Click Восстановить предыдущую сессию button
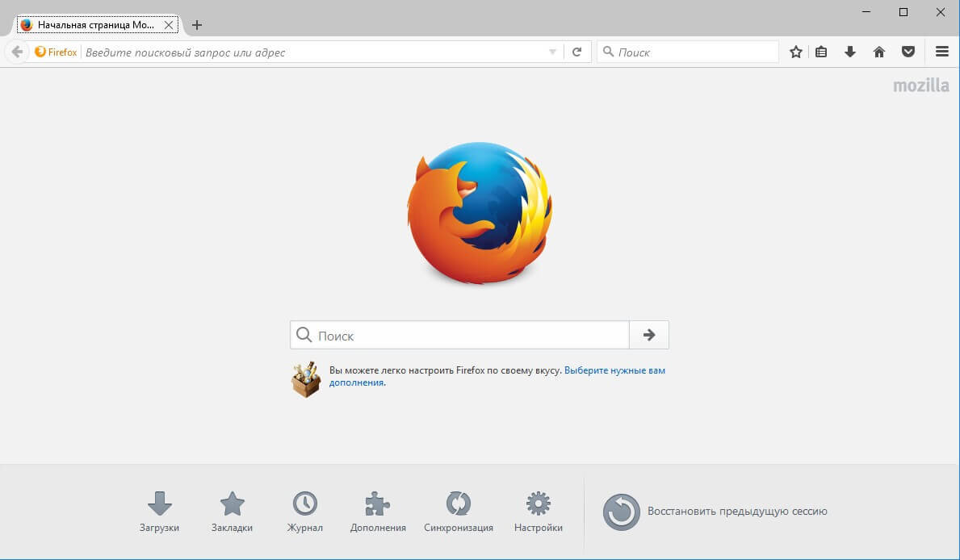Image resolution: width=960 pixels, height=560 pixels. [x=715, y=512]
